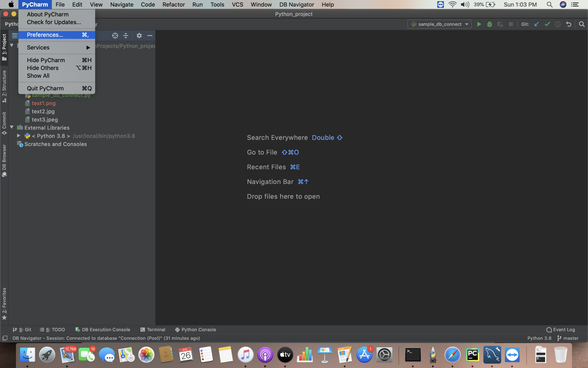Image resolution: width=588 pixels, height=368 pixels.
Task: Open Safari from the Dock
Action: coord(452,355)
